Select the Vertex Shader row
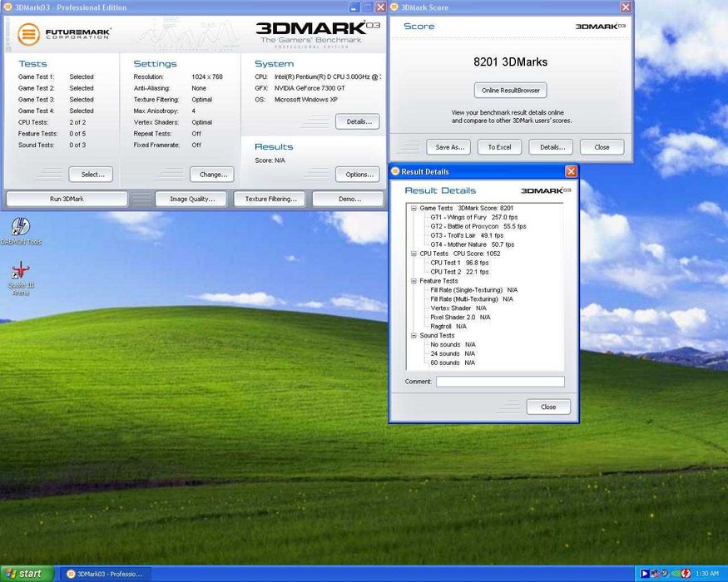Image resolution: width=728 pixels, height=582 pixels. click(458, 308)
